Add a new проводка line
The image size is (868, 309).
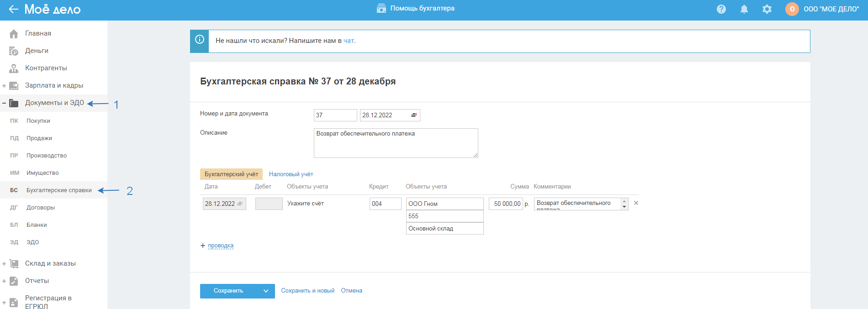[x=217, y=246]
